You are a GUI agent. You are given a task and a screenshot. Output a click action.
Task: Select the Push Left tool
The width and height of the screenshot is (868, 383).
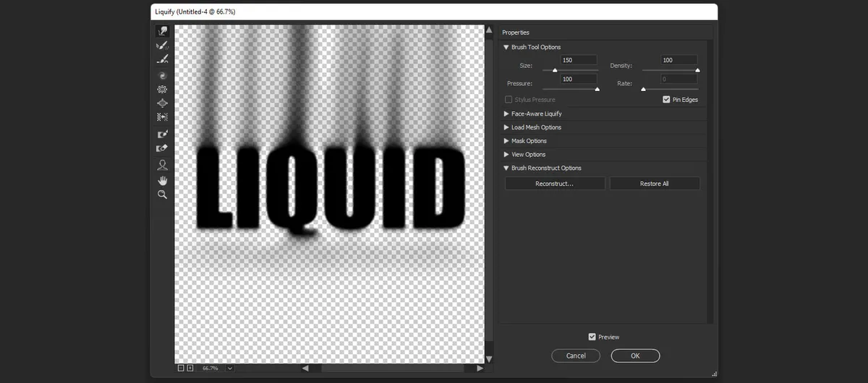point(162,116)
